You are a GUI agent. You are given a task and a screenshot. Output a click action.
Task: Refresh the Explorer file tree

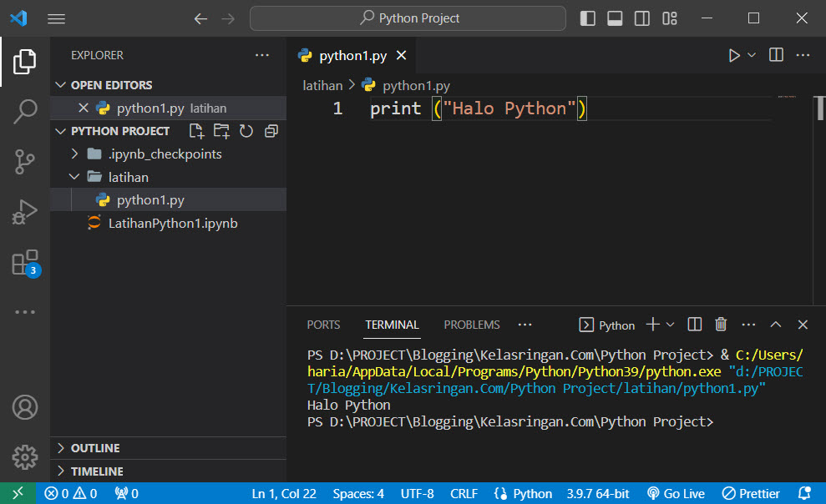pyautogui.click(x=246, y=131)
